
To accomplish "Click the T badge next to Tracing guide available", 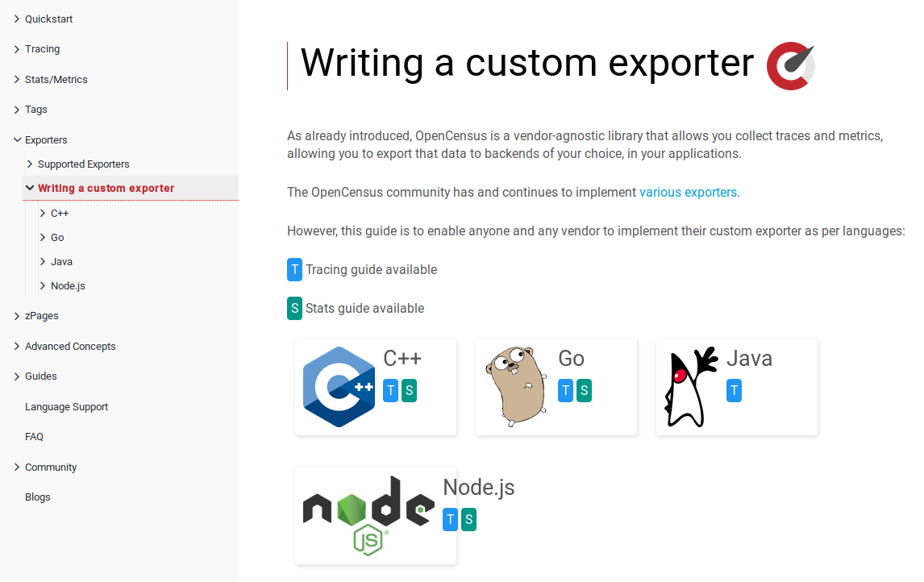I will [x=294, y=270].
